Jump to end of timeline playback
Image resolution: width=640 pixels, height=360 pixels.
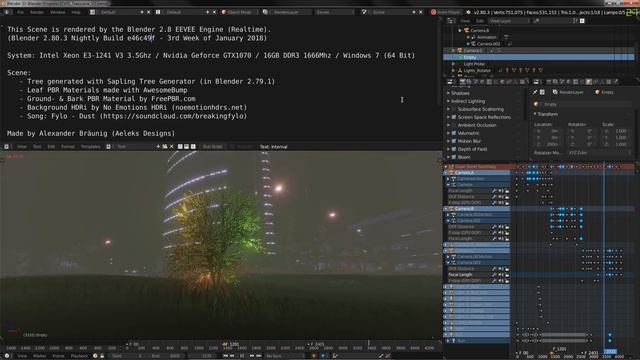tap(259, 356)
